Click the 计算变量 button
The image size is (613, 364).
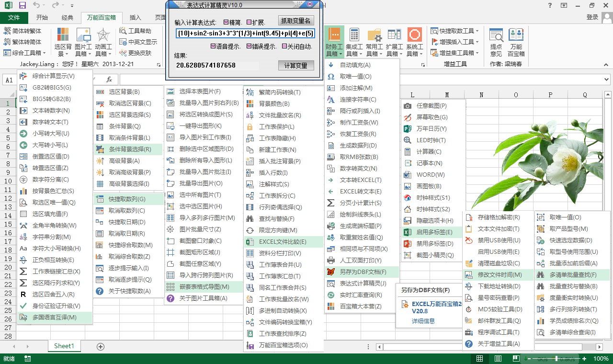(x=296, y=66)
